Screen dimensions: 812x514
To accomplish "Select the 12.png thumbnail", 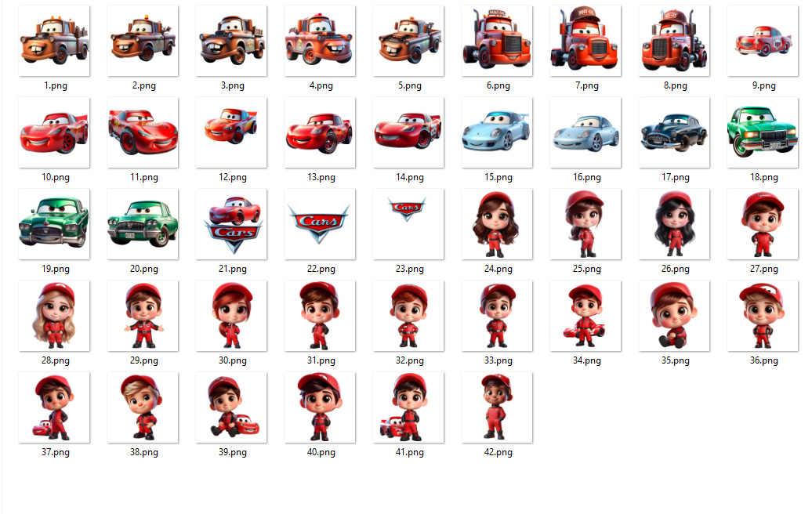I will point(231,132).
